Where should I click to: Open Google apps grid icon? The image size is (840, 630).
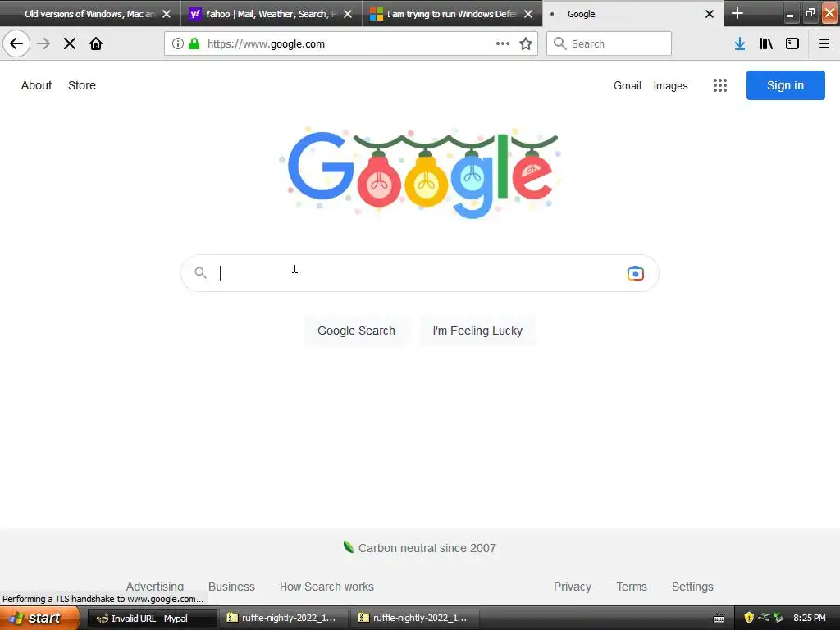pyautogui.click(x=720, y=85)
